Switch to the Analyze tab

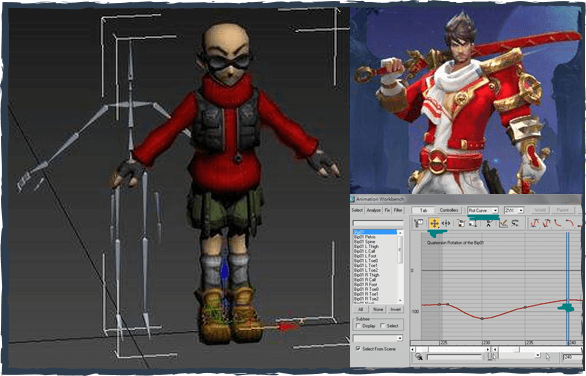click(x=373, y=210)
